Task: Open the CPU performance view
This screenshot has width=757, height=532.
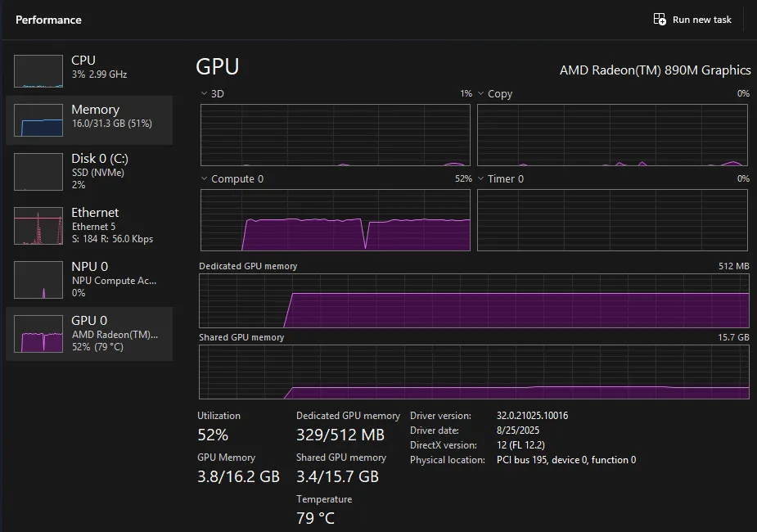Action: pyautogui.click(x=89, y=71)
